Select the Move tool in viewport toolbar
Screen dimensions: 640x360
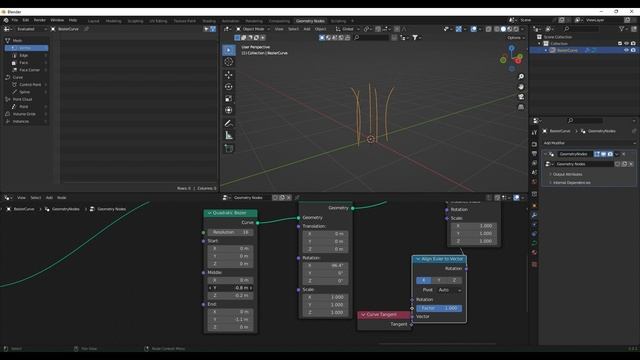click(x=229, y=75)
